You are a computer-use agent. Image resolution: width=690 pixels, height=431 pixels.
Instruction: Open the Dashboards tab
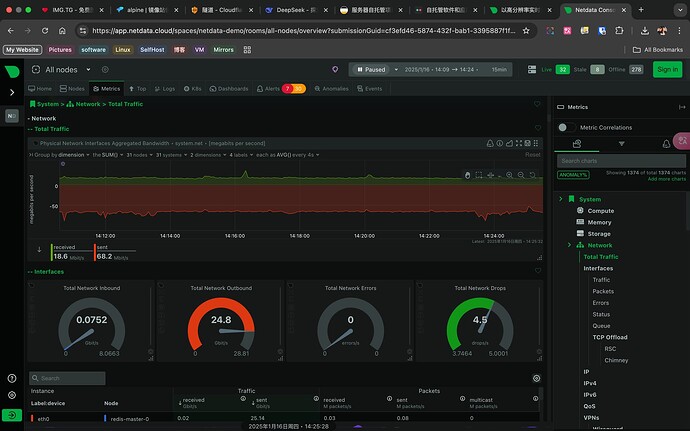pyautogui.click(x=231, y=88)
